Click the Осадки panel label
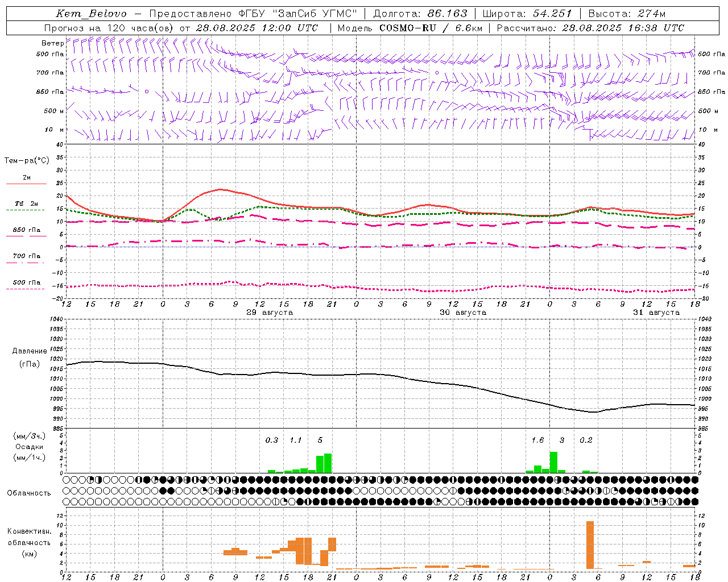Viewport: 728px width, 582px height. (x=30, y=447)
